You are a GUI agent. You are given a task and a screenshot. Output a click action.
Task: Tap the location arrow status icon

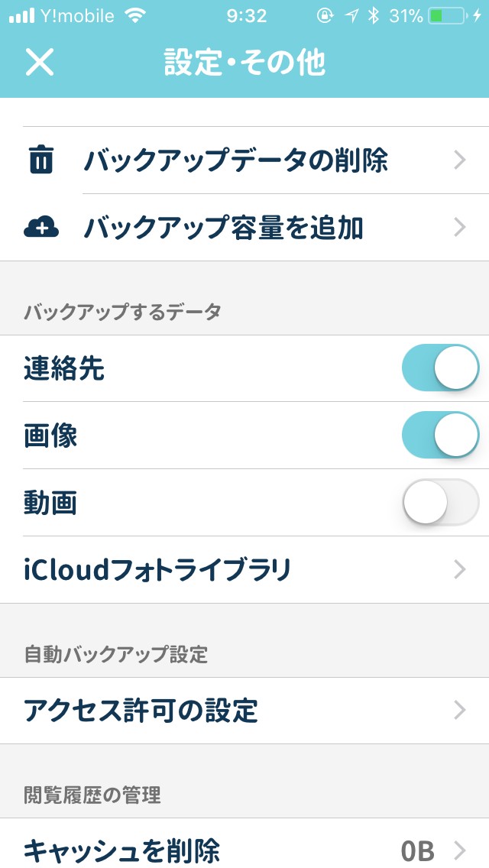pos(351,16)
